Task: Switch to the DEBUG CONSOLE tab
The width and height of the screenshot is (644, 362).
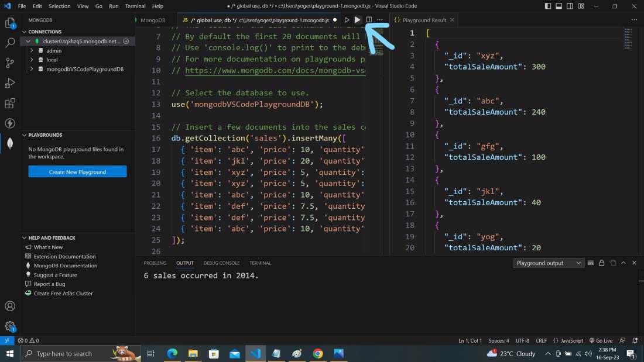Action: point(221,263)
